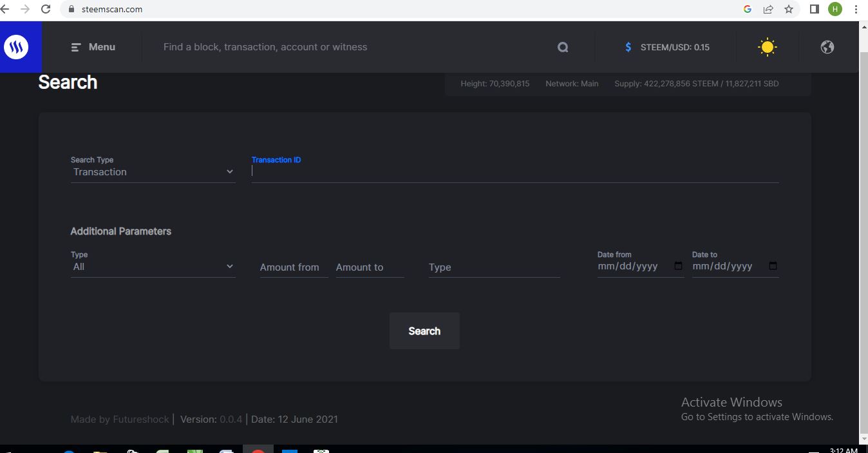Open the Date from calendar picker icon

coord(678,266)
